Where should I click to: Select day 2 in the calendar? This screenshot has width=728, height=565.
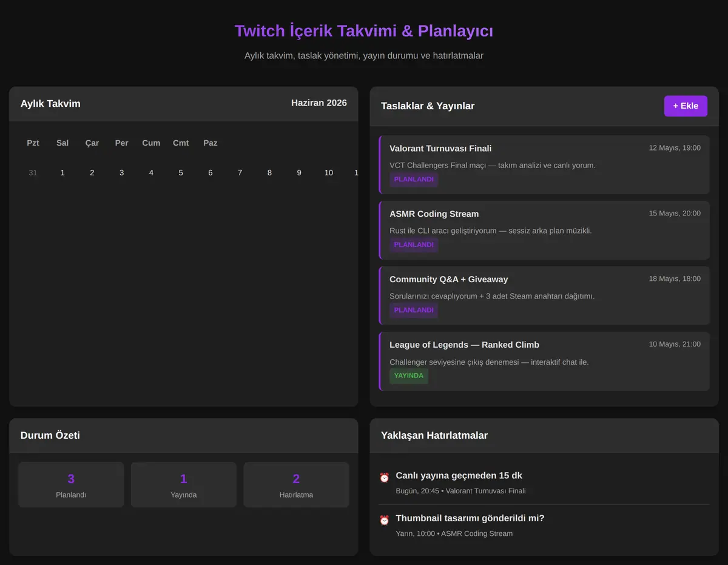(x=92, y=173)
